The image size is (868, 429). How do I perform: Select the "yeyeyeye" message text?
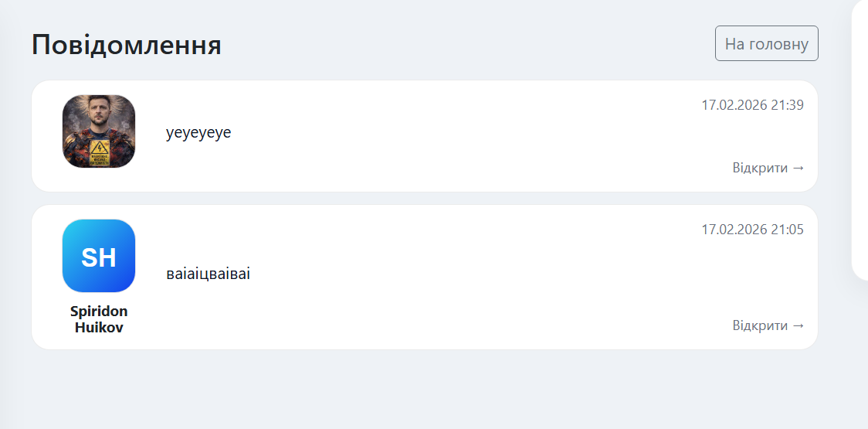coord(198,132)
